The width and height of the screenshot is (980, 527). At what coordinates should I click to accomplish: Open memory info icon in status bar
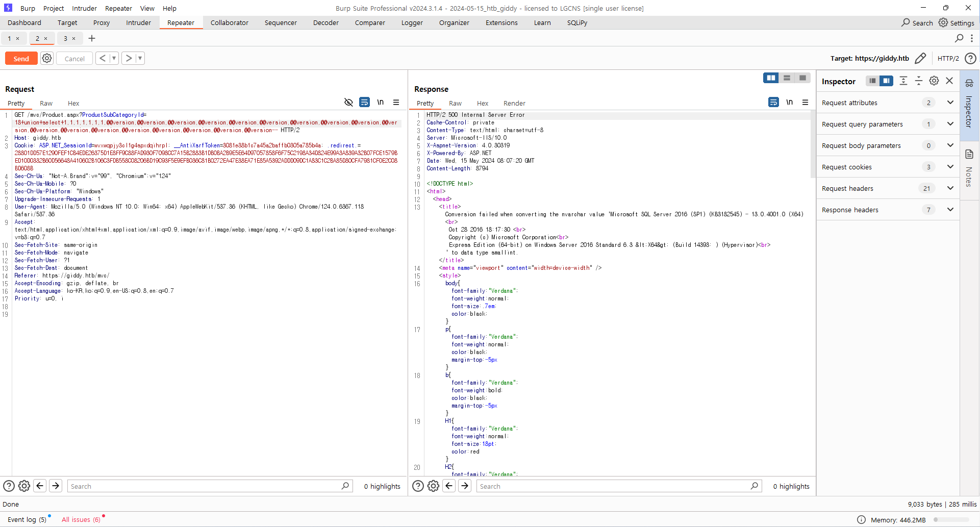click(861, 519)
